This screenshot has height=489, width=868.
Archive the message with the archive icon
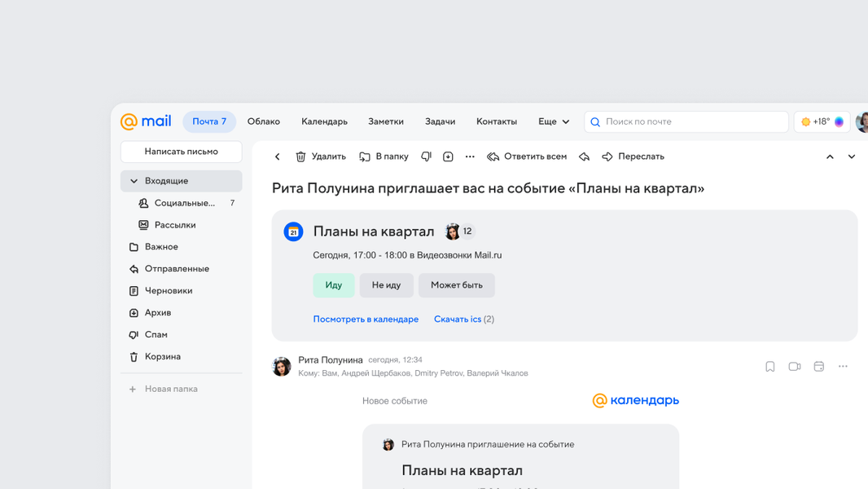[x=448, y=156]
